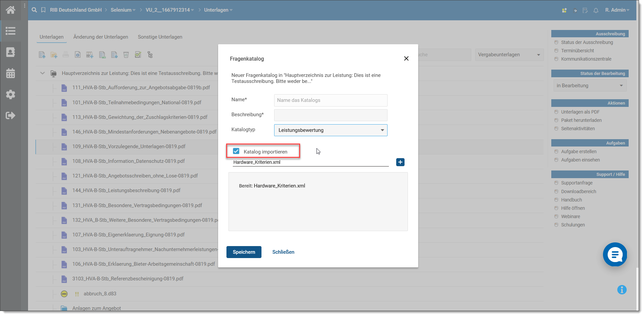Click the Hardware_Kriterien.xml file path field

coord(310,162)
